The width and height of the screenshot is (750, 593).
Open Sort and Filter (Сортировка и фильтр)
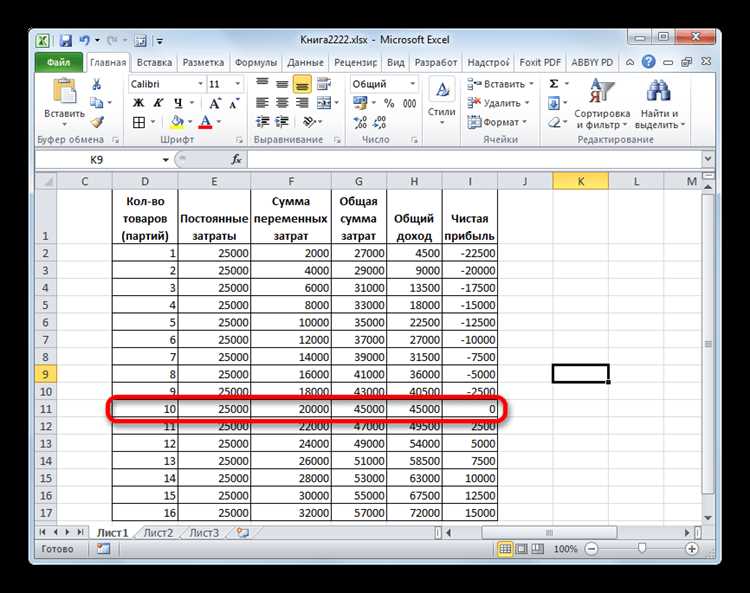coord(602,103)
